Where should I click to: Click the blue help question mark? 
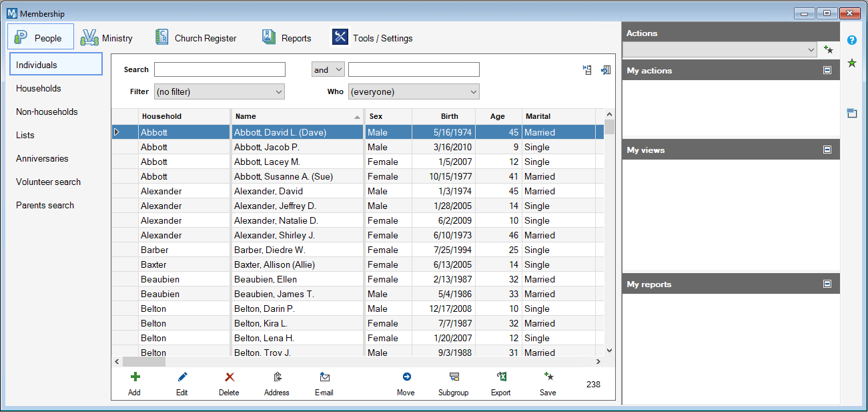click(852, 40)
